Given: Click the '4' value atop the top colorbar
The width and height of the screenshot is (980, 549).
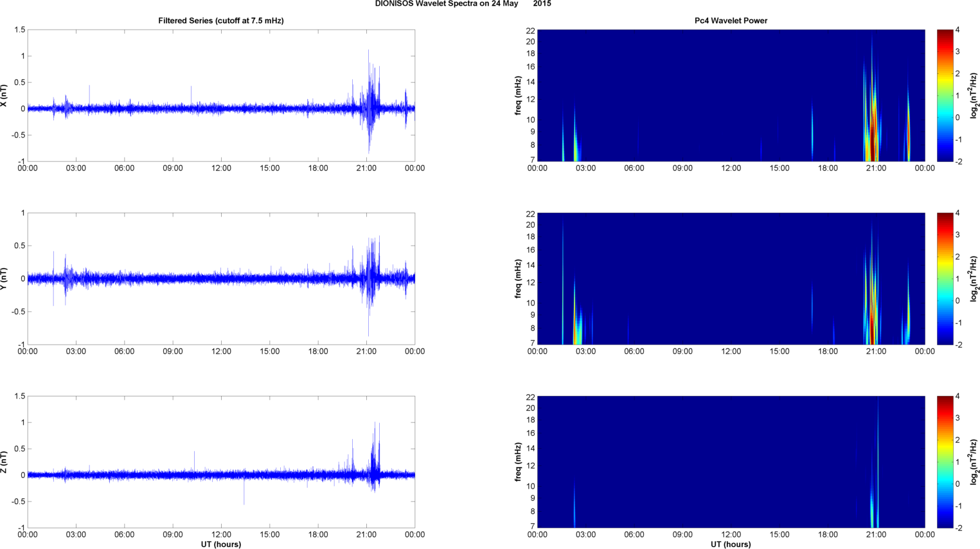Looking at the screenshot, I should click(x=958, y=30).
